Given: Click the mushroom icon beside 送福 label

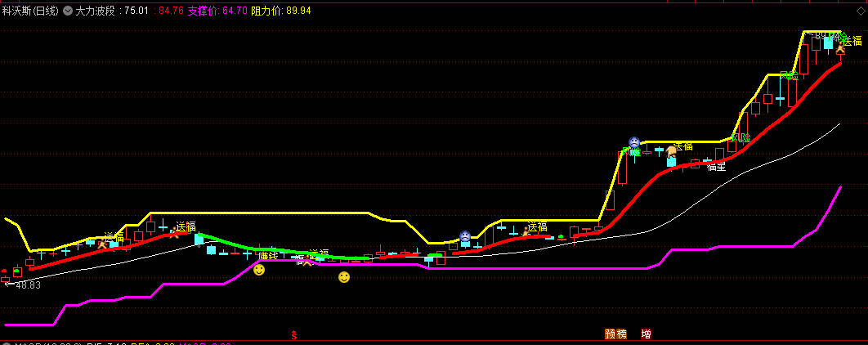Looking at the screenshot, I should click(x=671, y=150).
